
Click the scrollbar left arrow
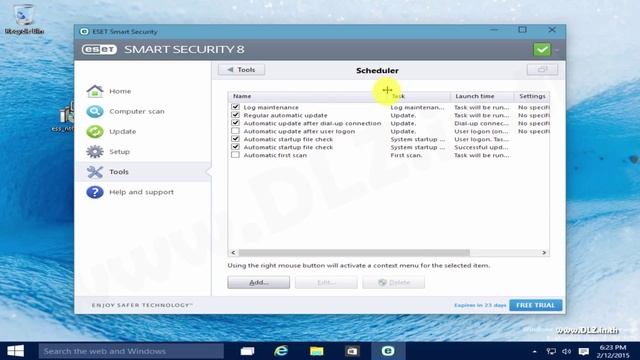[233, 253]
